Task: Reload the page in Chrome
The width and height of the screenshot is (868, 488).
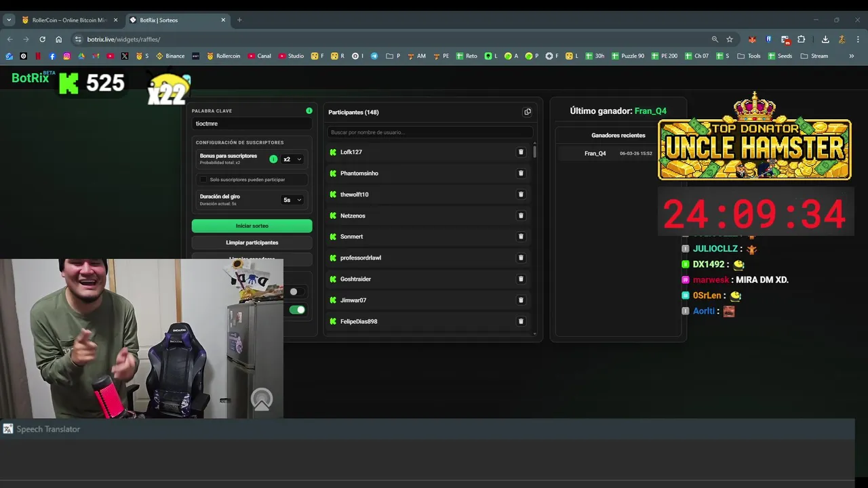Action: coord(42,39)
